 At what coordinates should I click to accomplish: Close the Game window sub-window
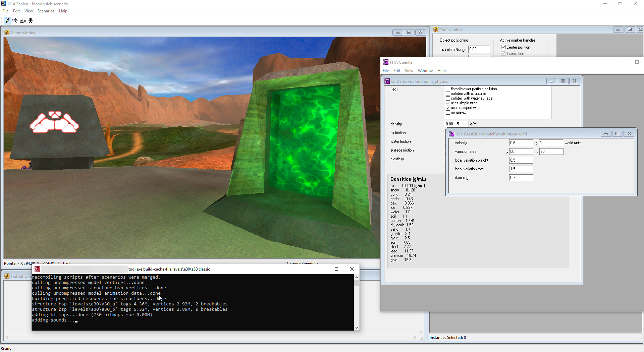click(420, 33)
